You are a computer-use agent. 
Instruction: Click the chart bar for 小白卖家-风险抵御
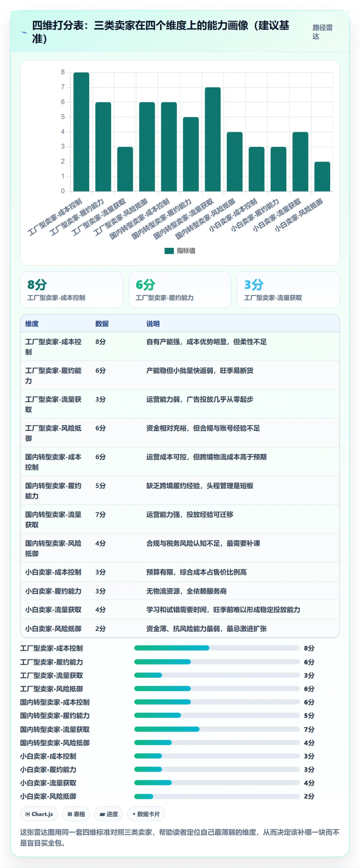tap(322, 176)
